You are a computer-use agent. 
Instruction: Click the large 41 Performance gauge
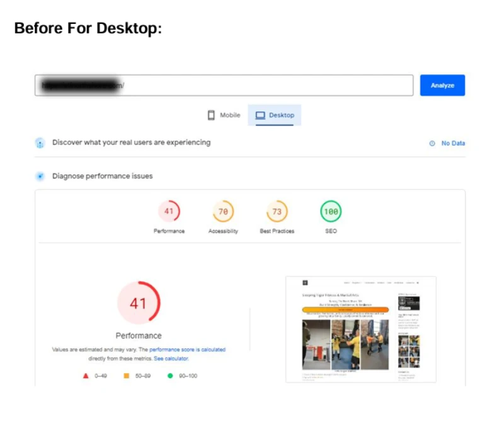pos(139,302)
